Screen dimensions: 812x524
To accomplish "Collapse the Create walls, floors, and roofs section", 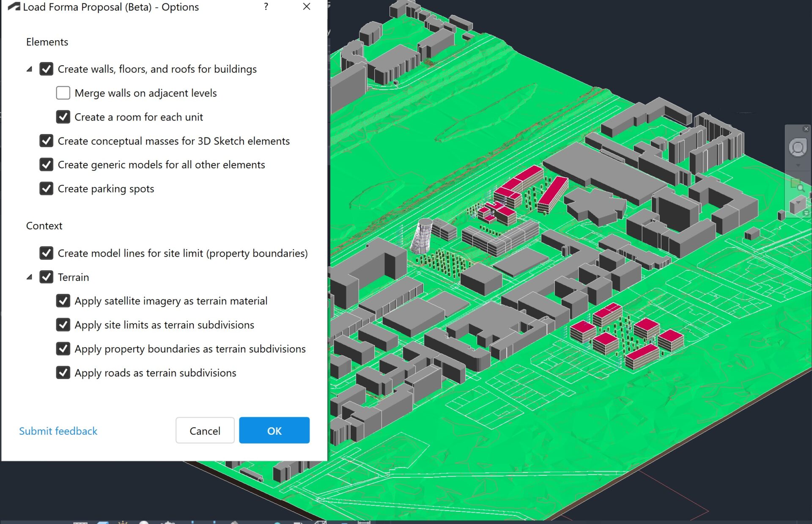I will click(x=29, y=69).
